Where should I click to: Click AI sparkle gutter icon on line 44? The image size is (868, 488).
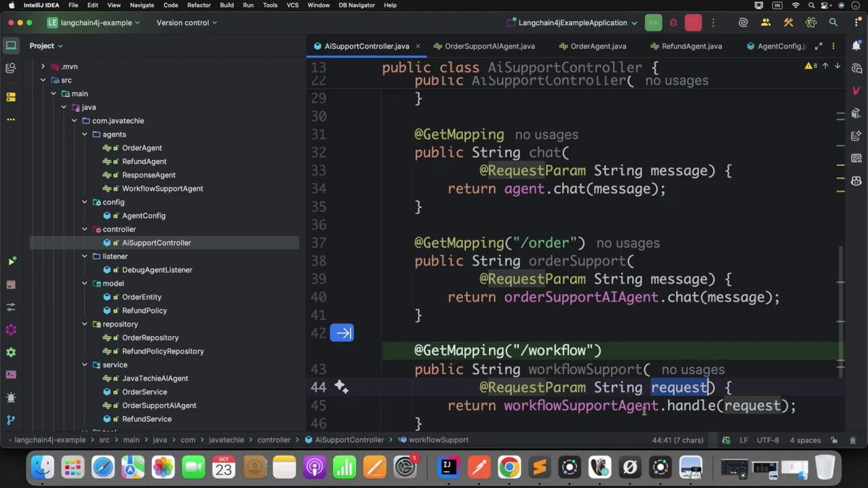(x=341, y=387)
